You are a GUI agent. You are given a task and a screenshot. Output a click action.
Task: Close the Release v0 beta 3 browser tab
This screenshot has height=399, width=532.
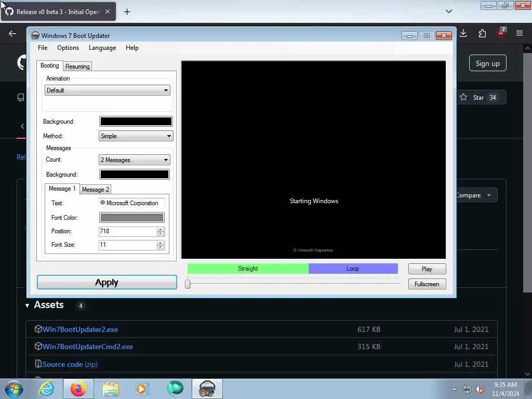(x=108, y=11)
